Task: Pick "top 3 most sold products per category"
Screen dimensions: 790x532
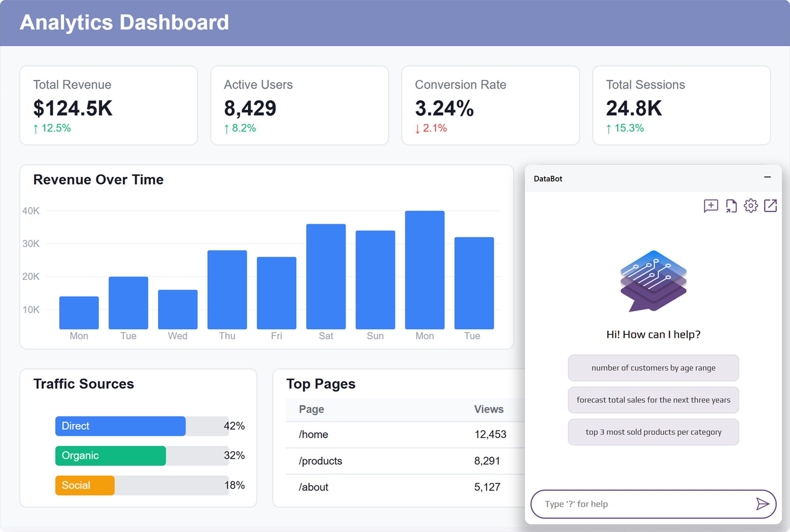Action: pyautogui.click(x=653, y=432)
